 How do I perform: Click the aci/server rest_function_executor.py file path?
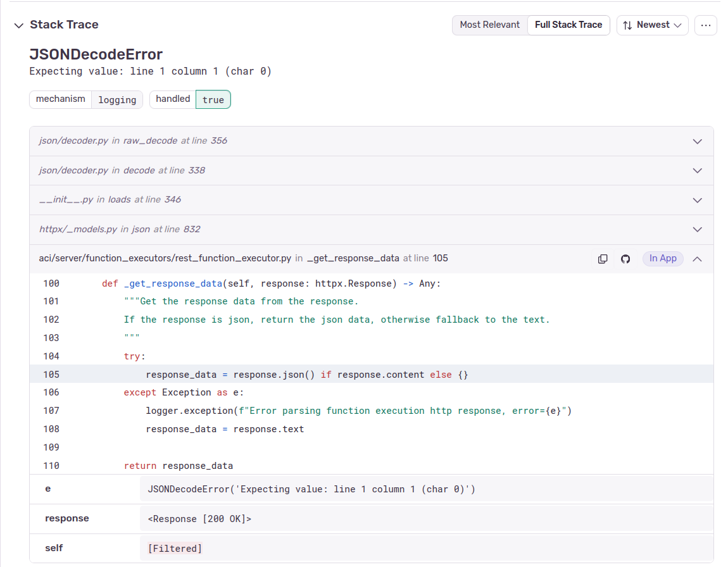pos(165,258)
